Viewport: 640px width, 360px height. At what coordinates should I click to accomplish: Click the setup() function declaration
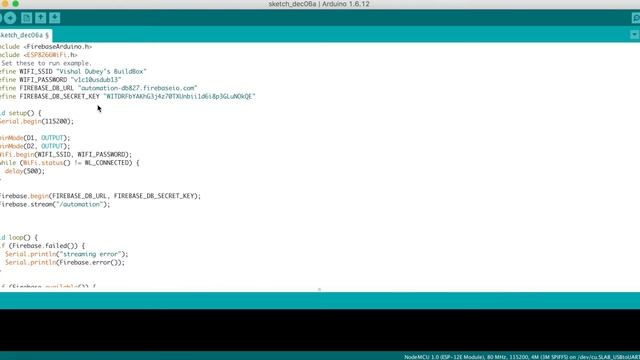coord(21,113)
